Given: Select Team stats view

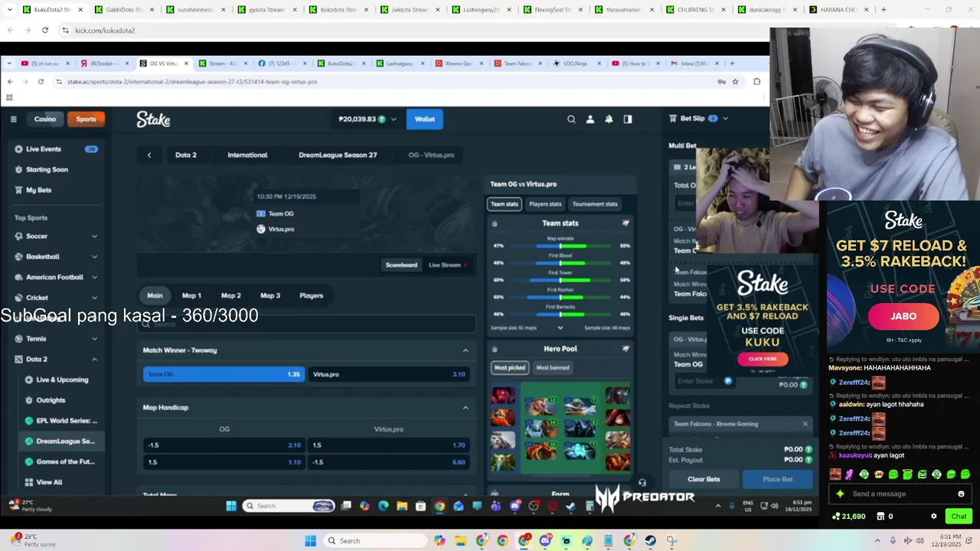Looking at the screenshot, I should click(504, 204).
